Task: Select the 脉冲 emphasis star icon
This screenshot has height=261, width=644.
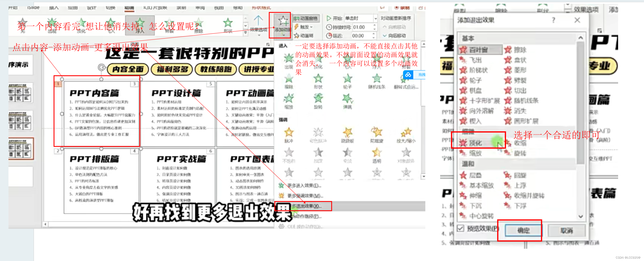Action: tap(289, 133)
